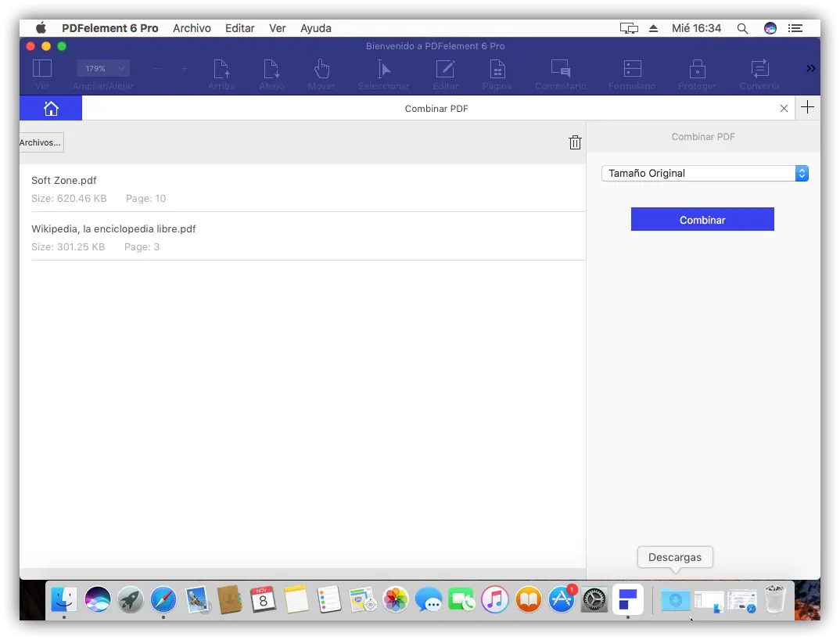The width and height of the screenshot is (840, 640).
Task: Open Photos in the dock
Action: [x=395, y=599]
